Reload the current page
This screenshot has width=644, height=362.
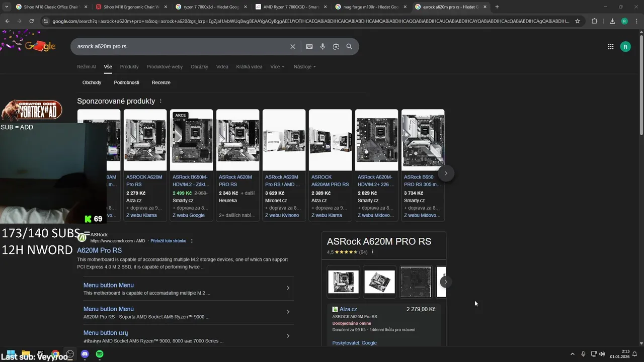[31, 21]
